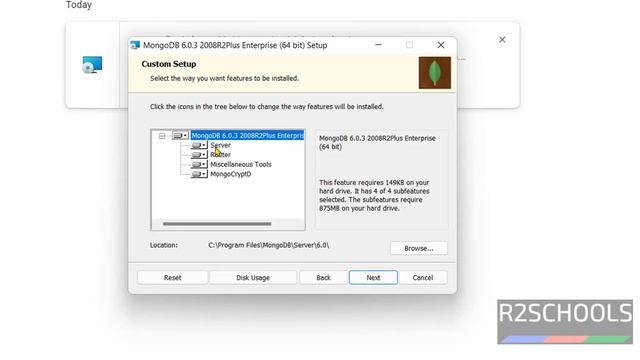Click the feature tree horizontal scrollbar
Image resolution: width=640 pixels, height=360 pixels.
click(217, 224)
